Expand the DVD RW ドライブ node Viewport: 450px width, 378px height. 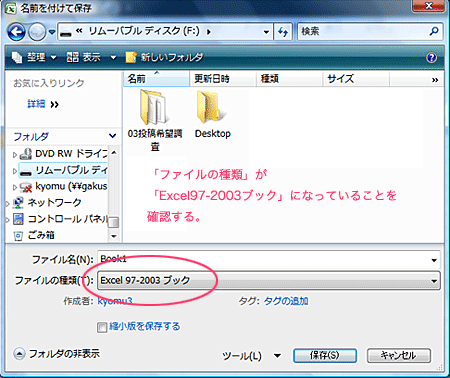(15, 154)
